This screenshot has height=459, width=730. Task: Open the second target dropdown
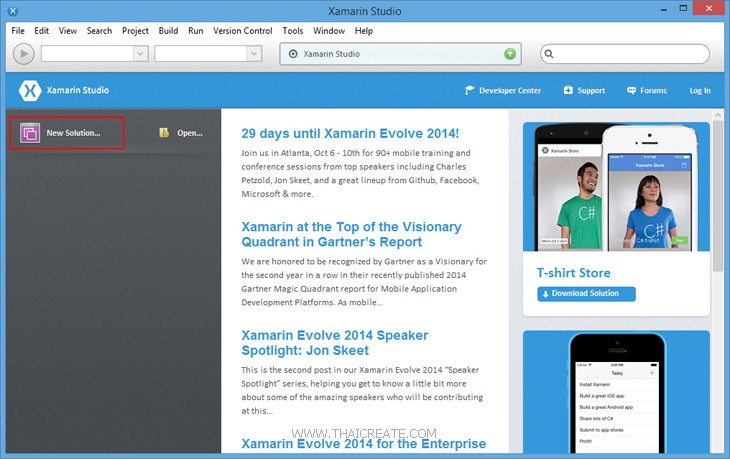click(208, 54)
